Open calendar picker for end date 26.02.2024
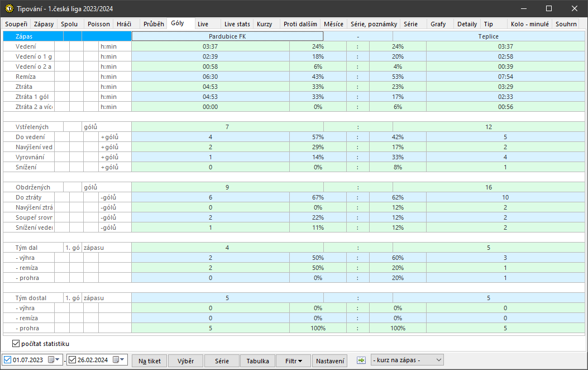 tap(119, 359)
